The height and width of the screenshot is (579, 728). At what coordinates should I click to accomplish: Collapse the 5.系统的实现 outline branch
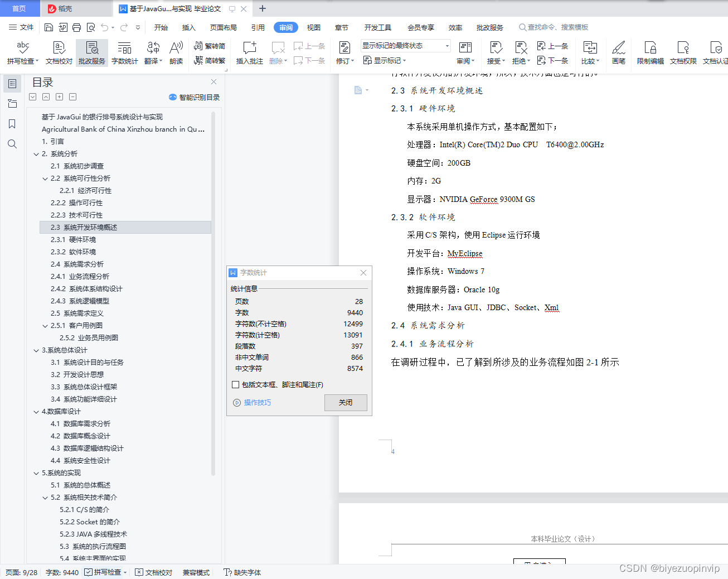[x=36, y=472]
